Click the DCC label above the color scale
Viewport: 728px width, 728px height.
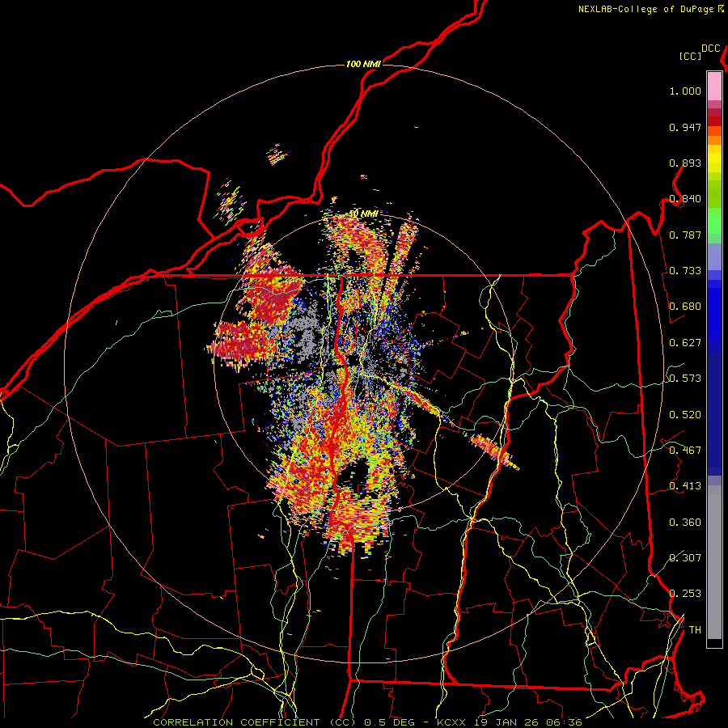click(x=710, y=49)
